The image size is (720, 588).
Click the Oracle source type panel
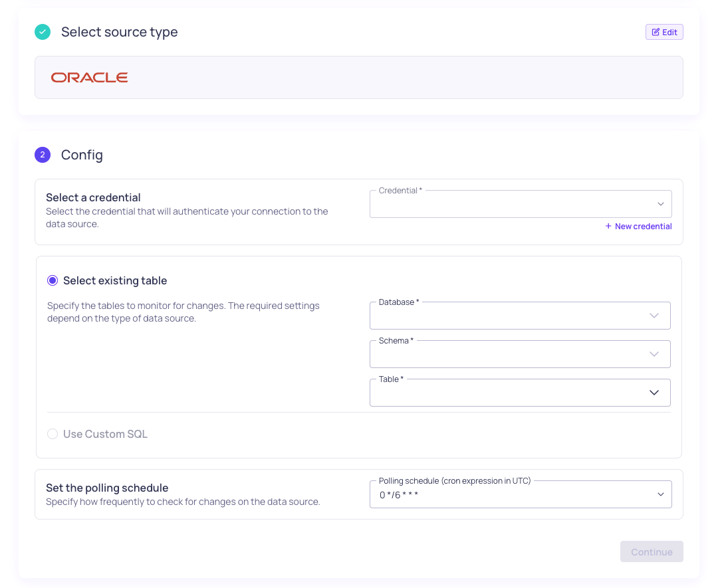point(358,77)
